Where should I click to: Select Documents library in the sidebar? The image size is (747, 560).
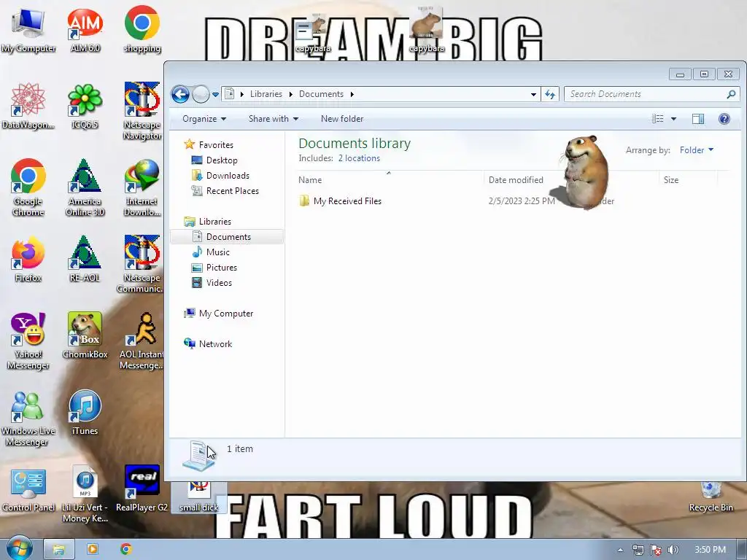227,237
